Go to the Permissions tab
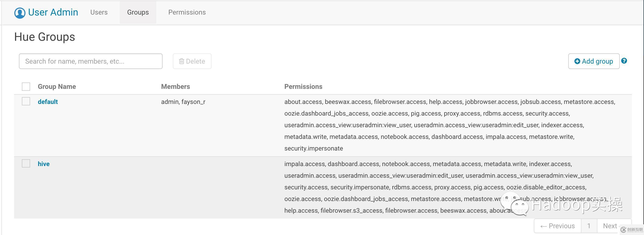 tap(187, 12)
